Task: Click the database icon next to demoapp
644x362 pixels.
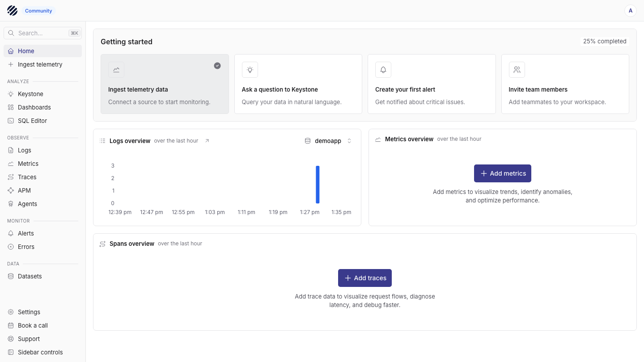Action: 308,141
